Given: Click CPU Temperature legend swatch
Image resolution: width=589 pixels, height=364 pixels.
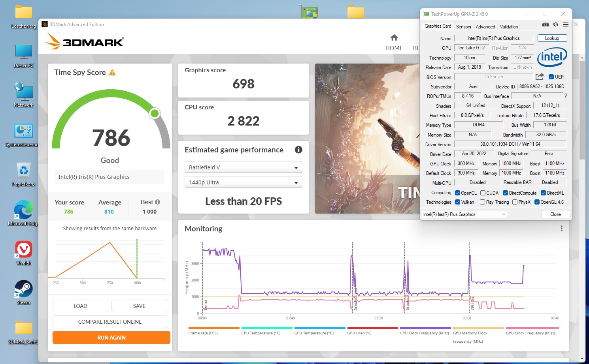Looking at the screenshot, I should [x=267, y=328].
